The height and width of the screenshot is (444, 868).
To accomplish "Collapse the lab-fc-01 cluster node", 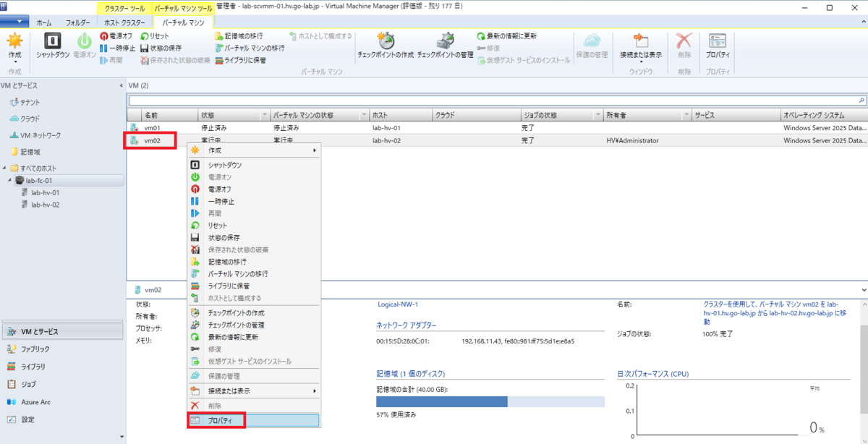I will (10, 180).
